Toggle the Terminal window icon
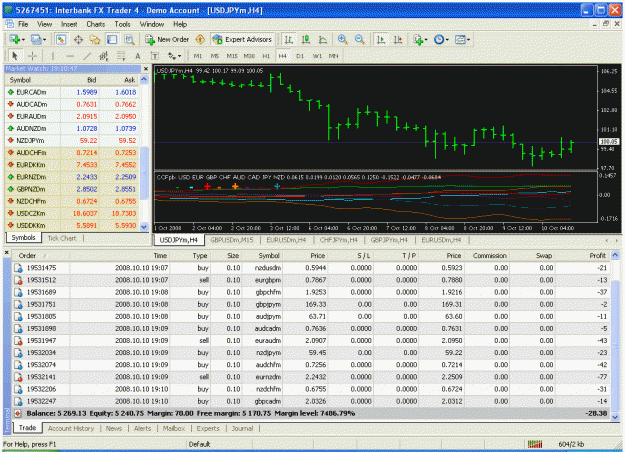The height and width of the screenshot is (452, 625). 112,39
